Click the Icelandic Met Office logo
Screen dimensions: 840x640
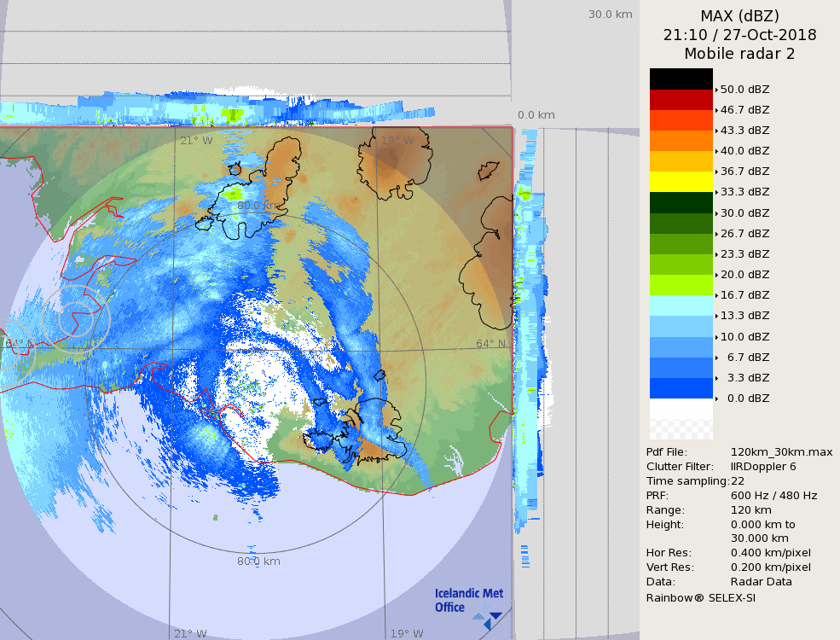click(468, 602)
